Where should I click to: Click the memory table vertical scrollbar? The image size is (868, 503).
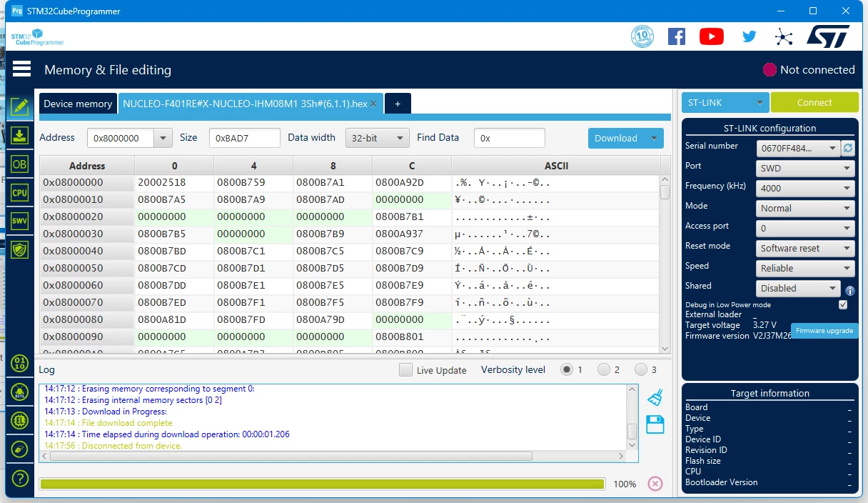pyautogui.click(x=665, y=264)
